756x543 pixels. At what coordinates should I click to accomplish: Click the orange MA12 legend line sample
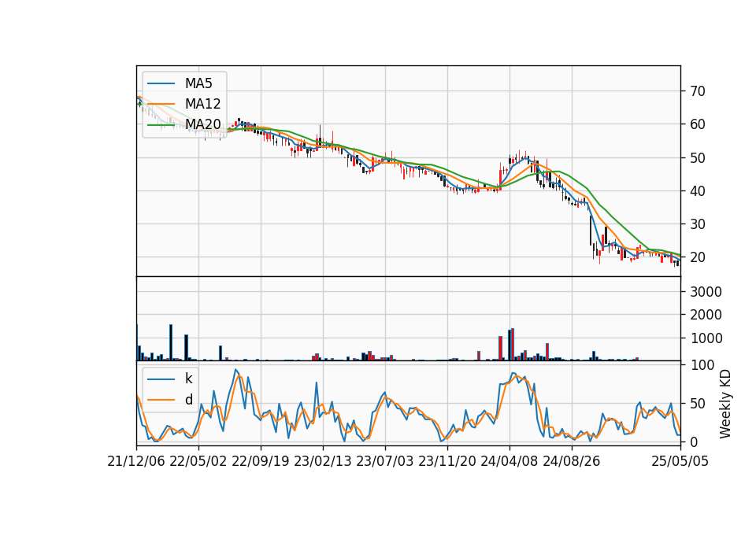(161, 104)
